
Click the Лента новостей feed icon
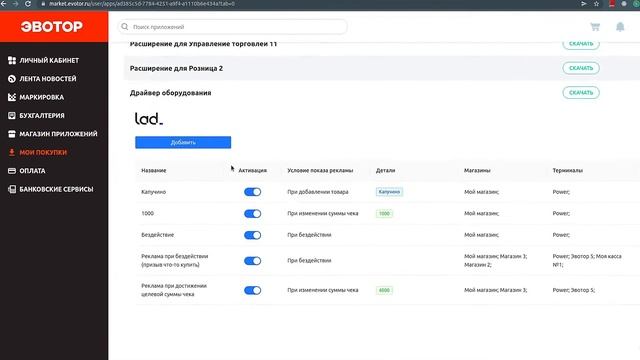click(x=12, y=79)
